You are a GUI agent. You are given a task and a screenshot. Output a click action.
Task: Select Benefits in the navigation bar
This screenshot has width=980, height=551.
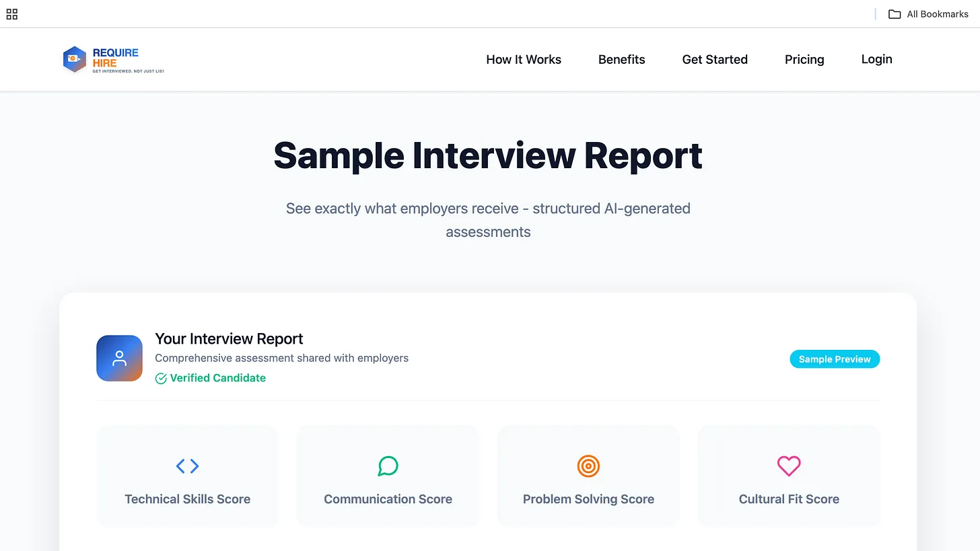(621, 59)
